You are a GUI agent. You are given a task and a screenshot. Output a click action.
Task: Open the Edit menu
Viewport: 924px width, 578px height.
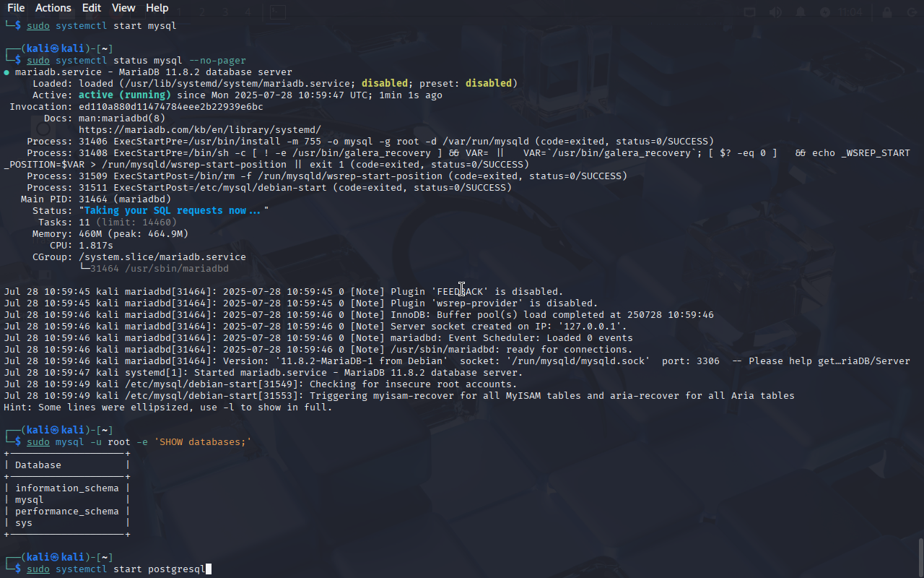pos(92,8)
